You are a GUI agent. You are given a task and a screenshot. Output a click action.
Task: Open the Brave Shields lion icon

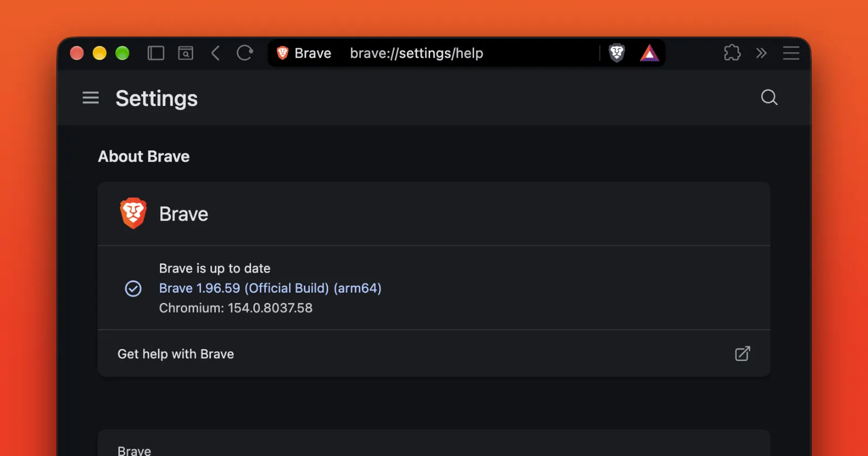coord(617,53)
